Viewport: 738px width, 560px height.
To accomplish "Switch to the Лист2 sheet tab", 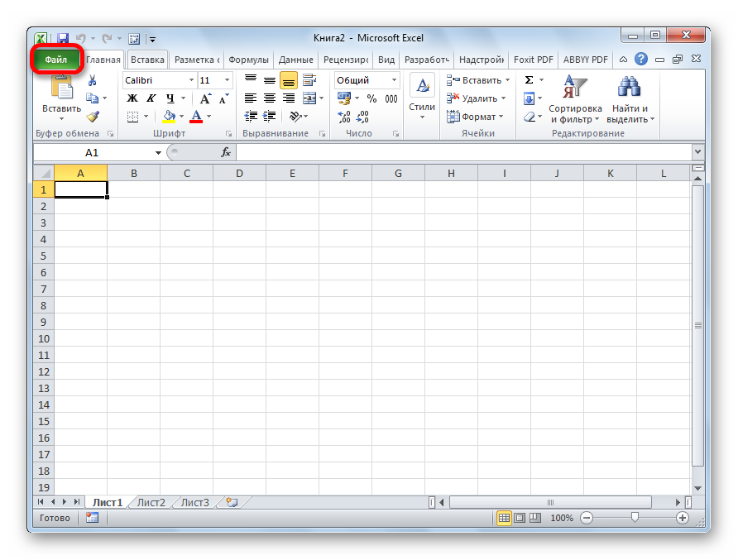I will click(151, 502).
